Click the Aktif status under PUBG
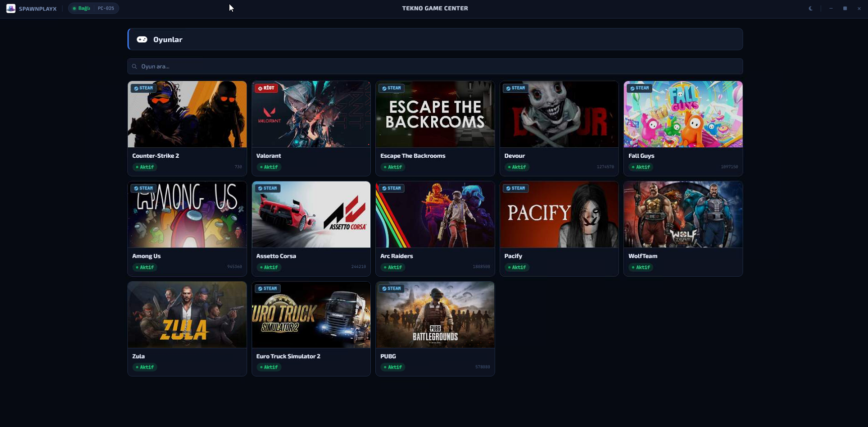 393,367
